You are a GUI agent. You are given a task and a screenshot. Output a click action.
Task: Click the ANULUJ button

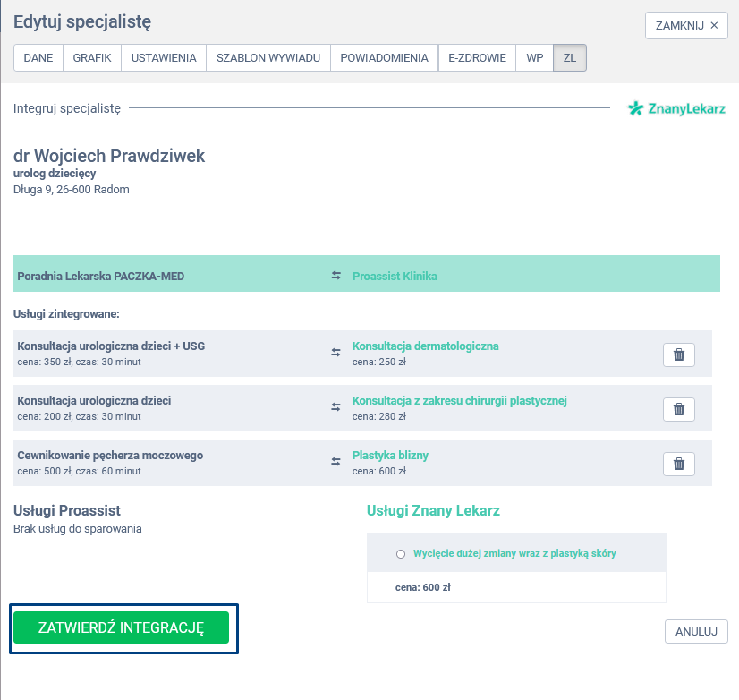click(x=696, y=631)
